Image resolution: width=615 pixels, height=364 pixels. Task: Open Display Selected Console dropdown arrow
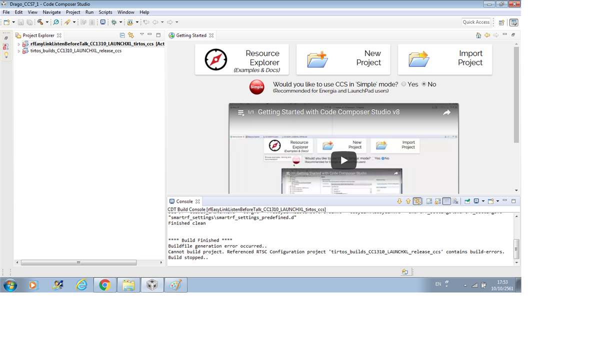click(482, 201)
